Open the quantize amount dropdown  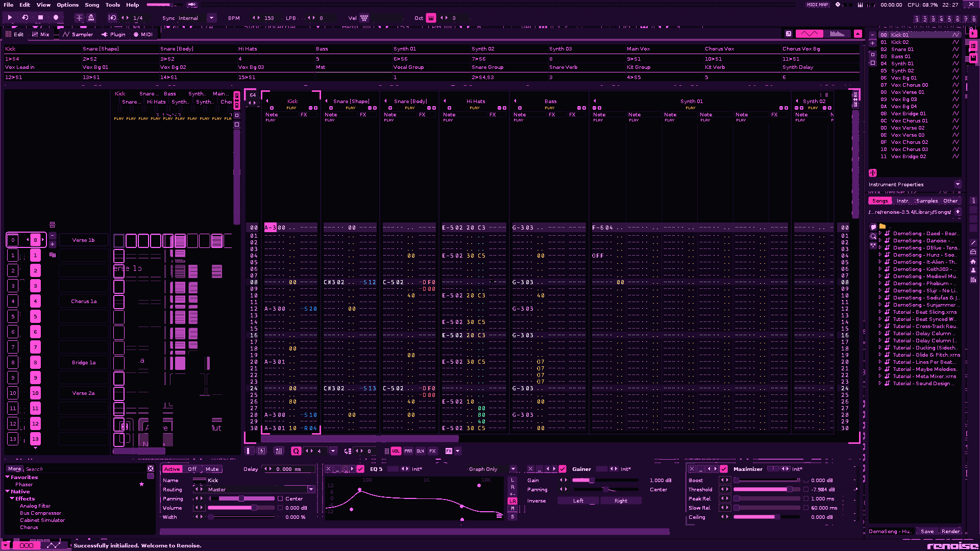point(333,451)
